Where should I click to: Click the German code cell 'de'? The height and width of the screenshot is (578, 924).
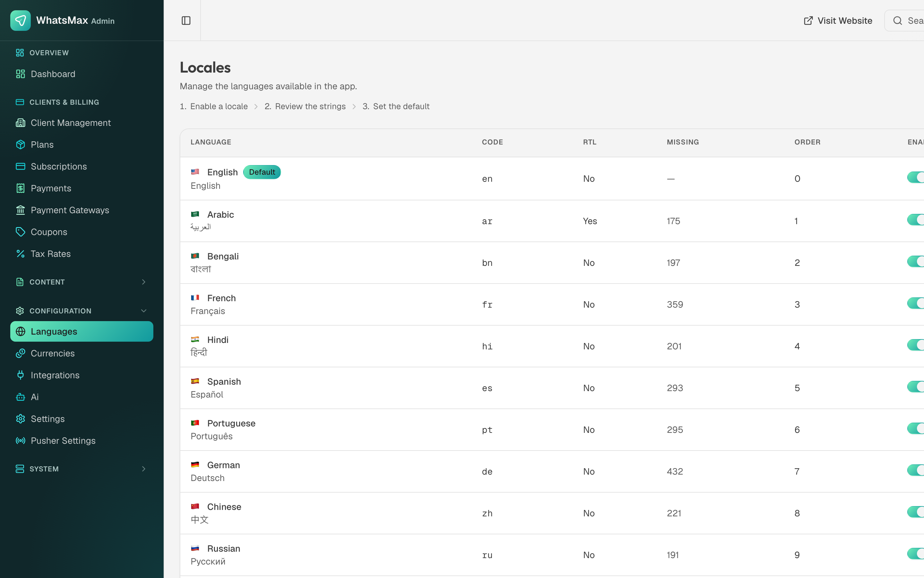click(487, 471)
